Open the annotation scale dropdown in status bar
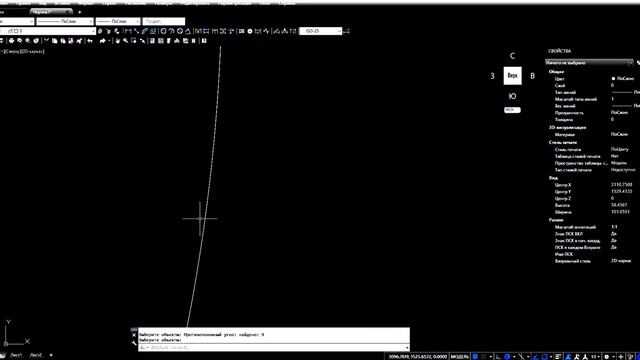 [596, 356]
